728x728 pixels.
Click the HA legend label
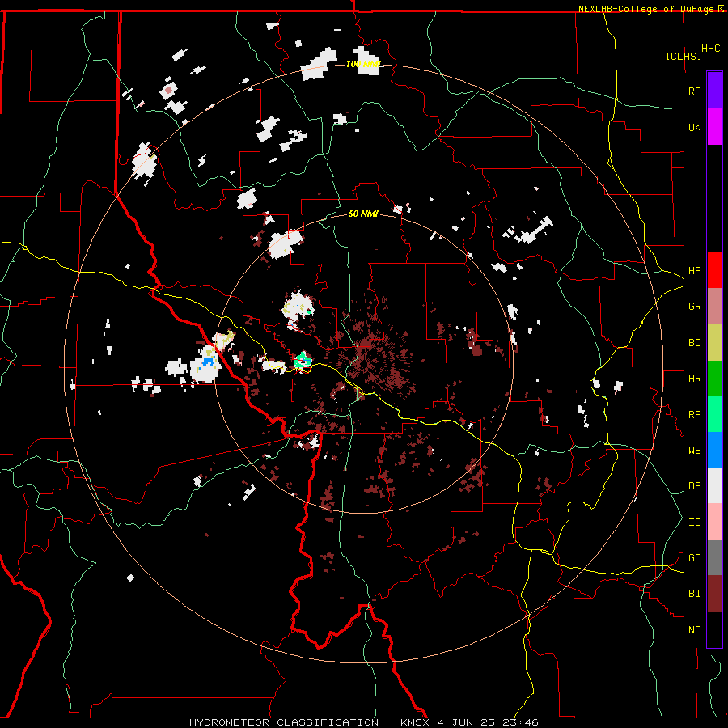694,271
